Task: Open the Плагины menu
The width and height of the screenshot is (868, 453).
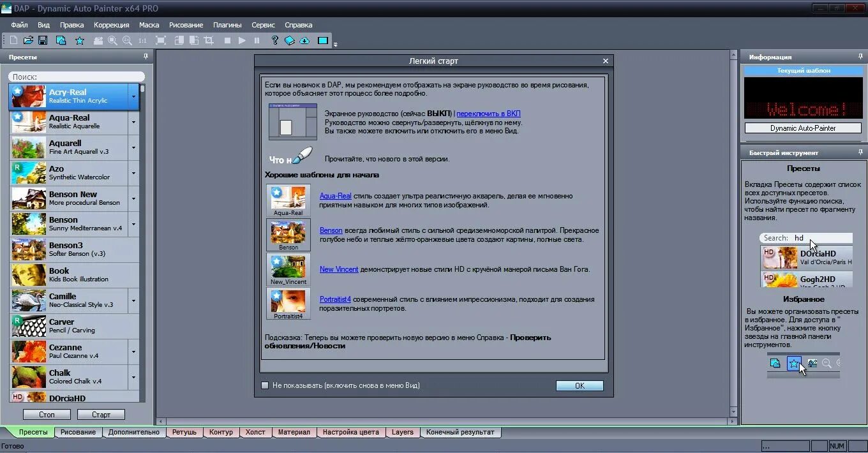Action: click(228, 25)
